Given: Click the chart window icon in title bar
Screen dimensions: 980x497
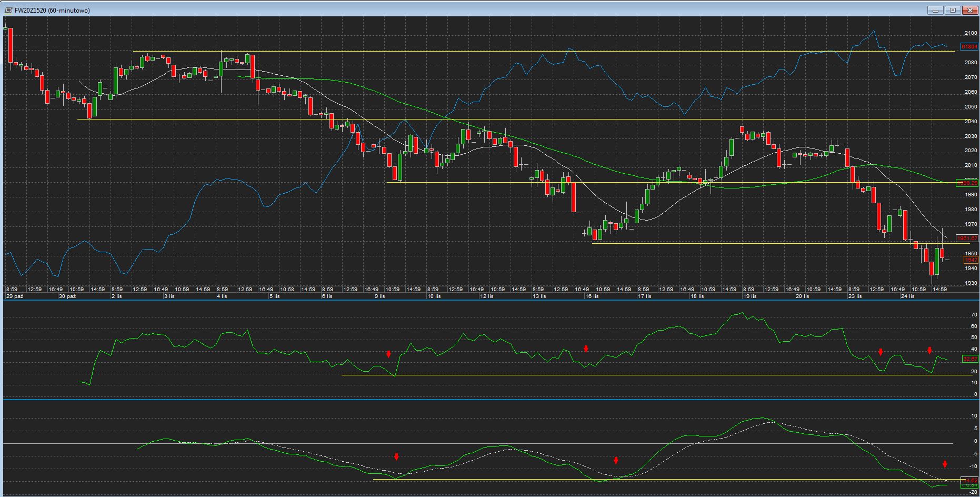Looking at the screenshot, I should pyautogui.click(x=9, y=10).
